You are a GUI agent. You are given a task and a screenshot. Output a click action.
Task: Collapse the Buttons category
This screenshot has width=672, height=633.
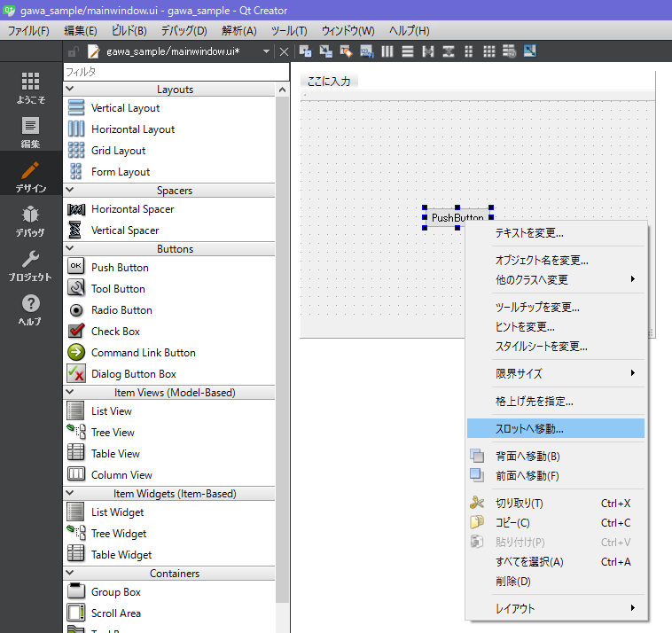coord(70,248)
